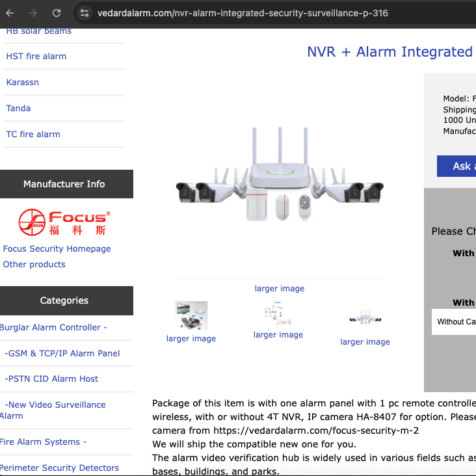Select the first room-scene thumbnail image
Viewport: 476px width, 476px height.
pyautogui.click(x=191, y=315)
